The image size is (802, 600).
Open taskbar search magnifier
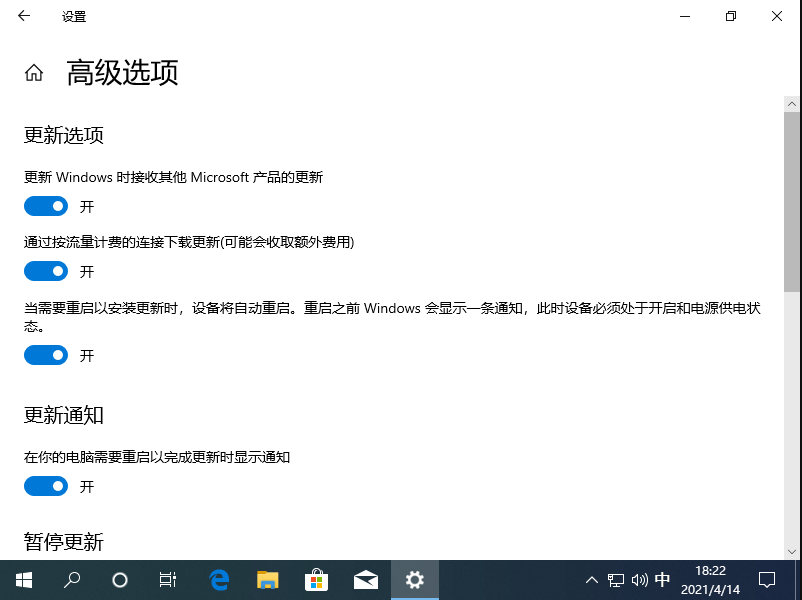pos(72,579)
